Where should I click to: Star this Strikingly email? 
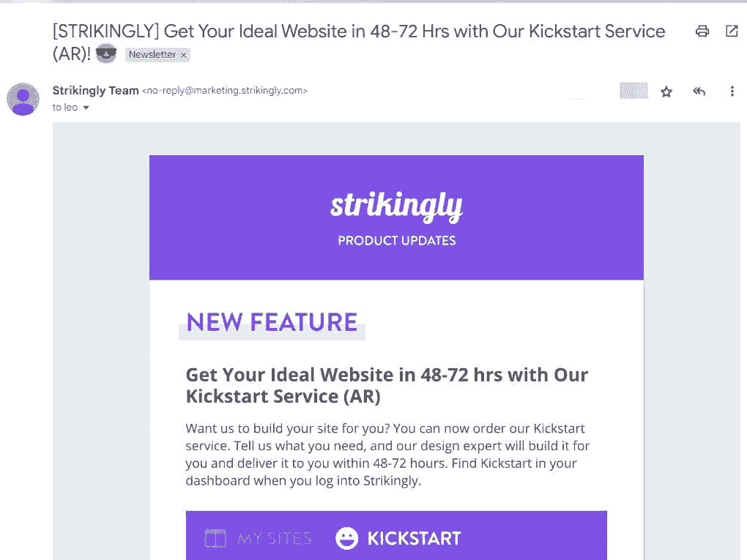tap(666, 92)
